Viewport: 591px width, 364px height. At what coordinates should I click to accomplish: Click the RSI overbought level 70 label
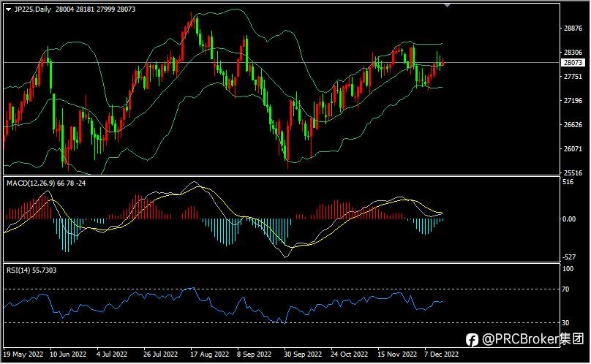coord(565,289)
